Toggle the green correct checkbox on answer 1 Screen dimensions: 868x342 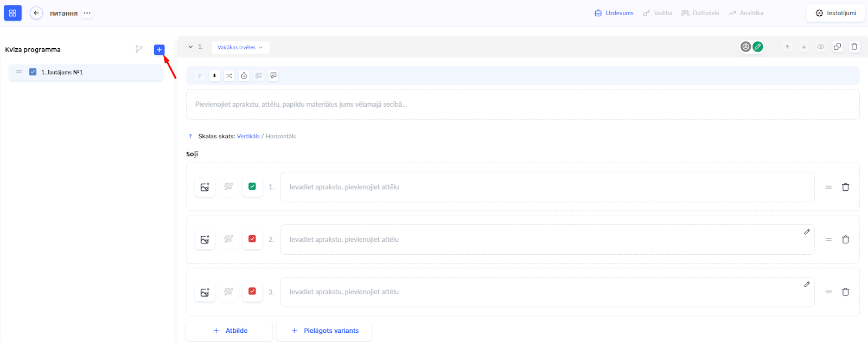[x=252, y=186]
